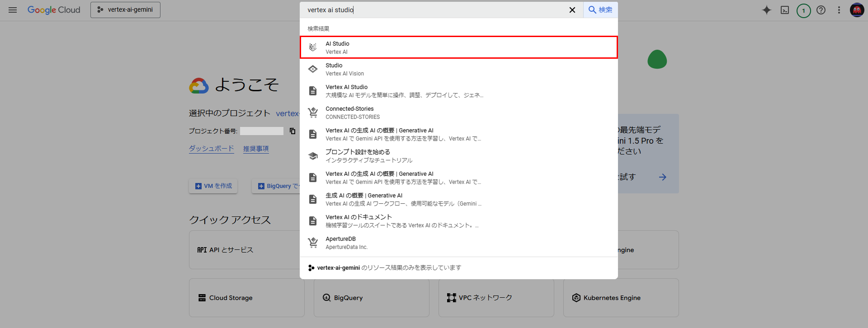
Task: Click the Google Cloud logo
Action: (x=54, y=10)
